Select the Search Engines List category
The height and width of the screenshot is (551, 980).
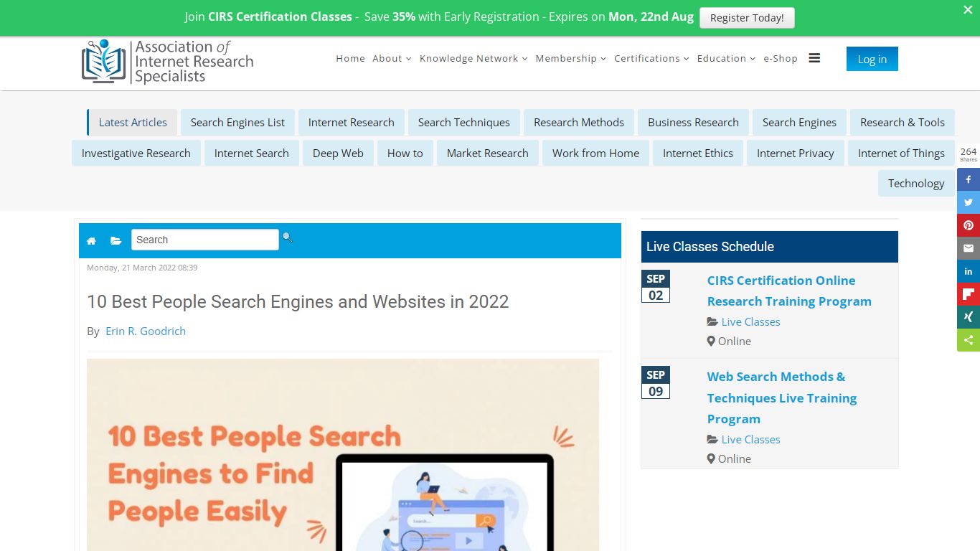click(237, 123)
